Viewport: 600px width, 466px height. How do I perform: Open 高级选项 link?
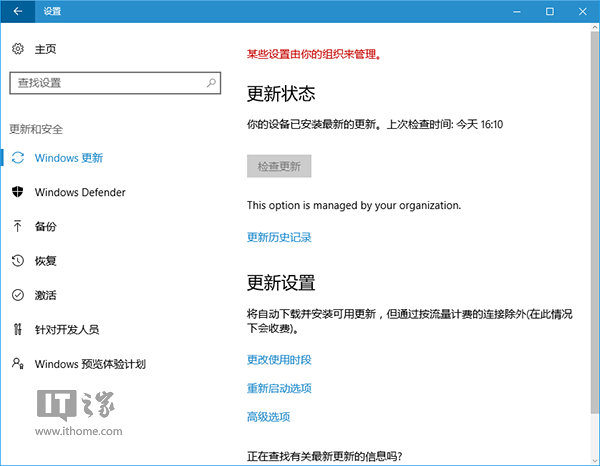pos(268,417)
